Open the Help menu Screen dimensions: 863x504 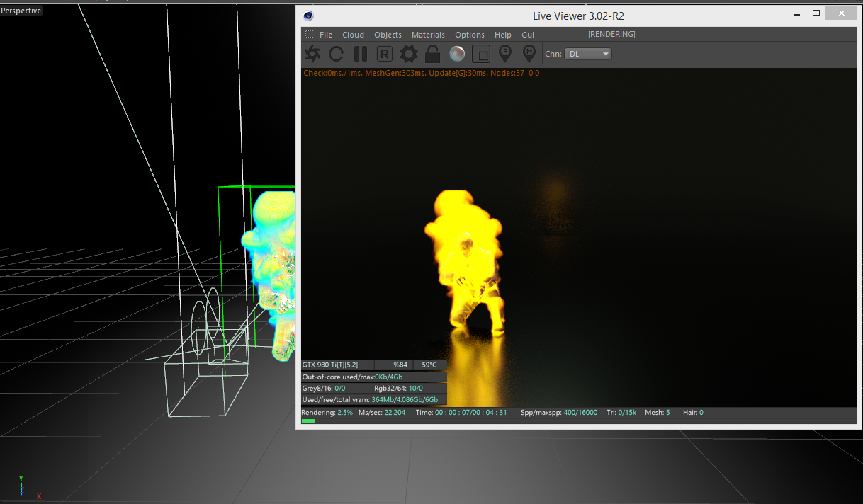[x=503, y=35]
